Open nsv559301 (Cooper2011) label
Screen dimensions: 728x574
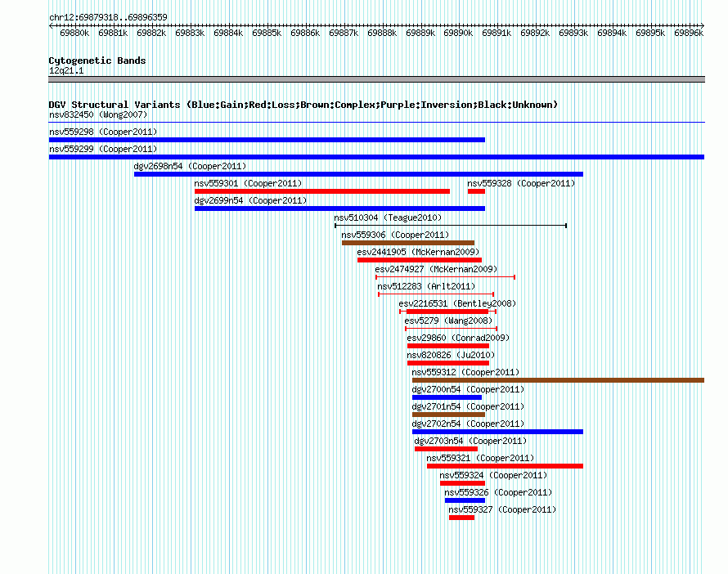click(248, 183)
